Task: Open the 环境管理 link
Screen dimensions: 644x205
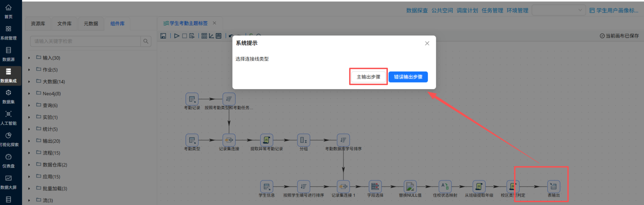Action: (517, 11)
